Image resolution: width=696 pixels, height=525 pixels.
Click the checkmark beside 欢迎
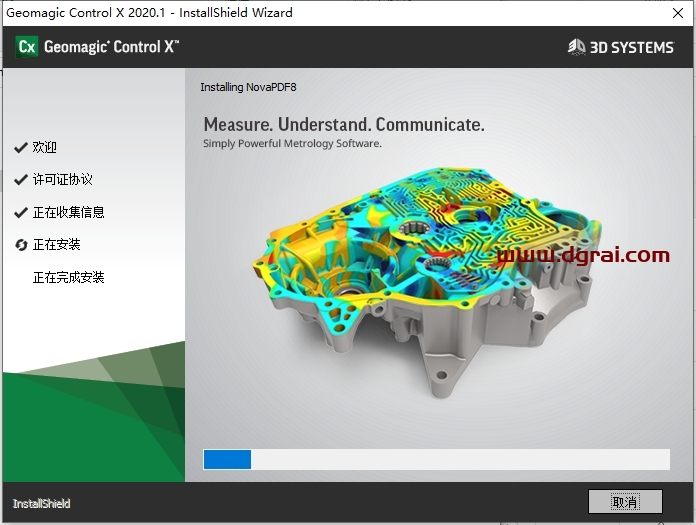click(x=21, y=147)
